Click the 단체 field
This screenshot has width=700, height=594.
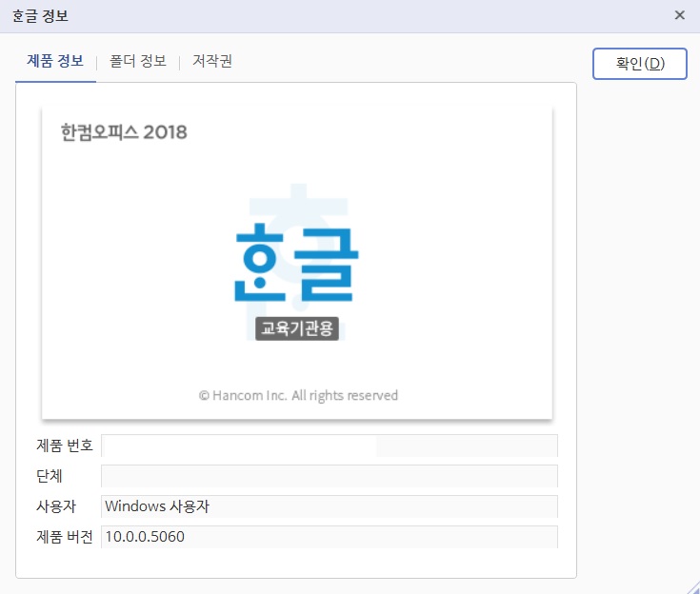tap(330, 476)
